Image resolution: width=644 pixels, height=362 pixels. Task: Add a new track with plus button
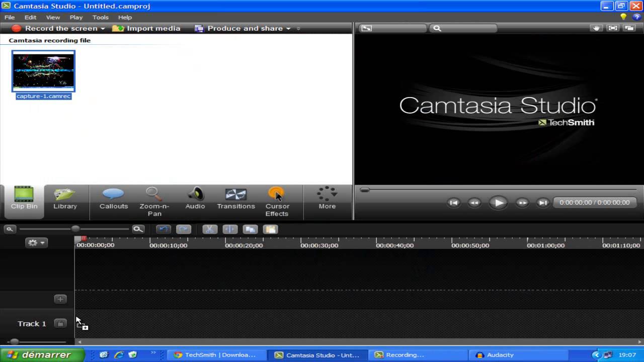pyautogui.click(x=60, y=299)
